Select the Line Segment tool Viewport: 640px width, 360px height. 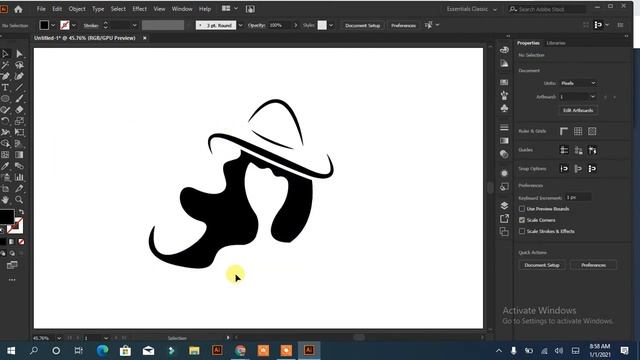click(x=19, y=87)
